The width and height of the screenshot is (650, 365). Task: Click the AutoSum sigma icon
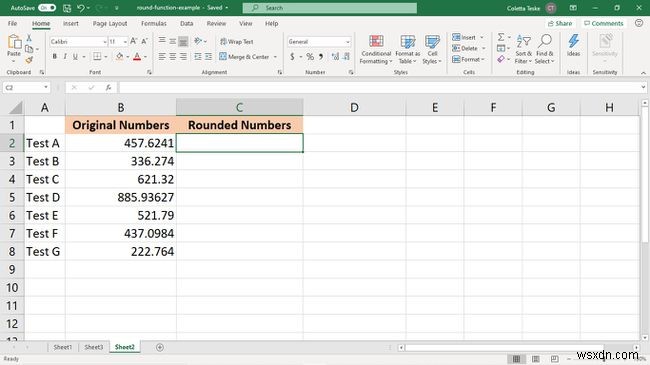tap(501, 37)
